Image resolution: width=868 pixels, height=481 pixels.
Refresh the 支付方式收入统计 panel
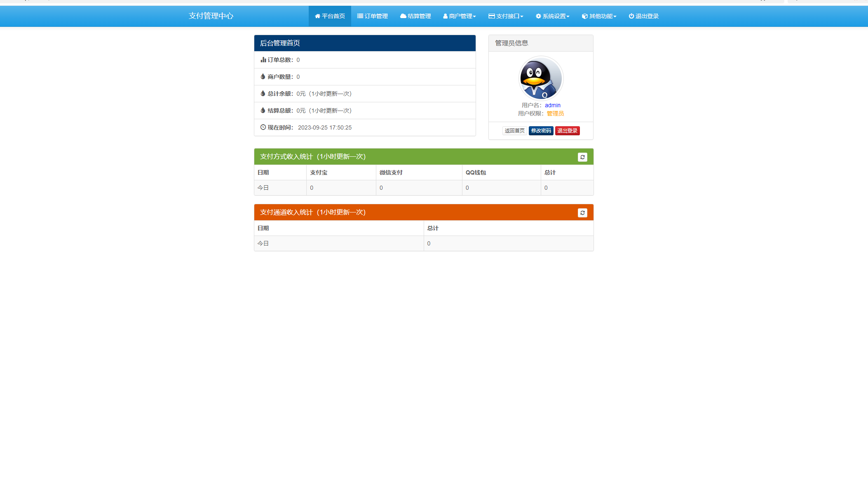tap(582, 157)
